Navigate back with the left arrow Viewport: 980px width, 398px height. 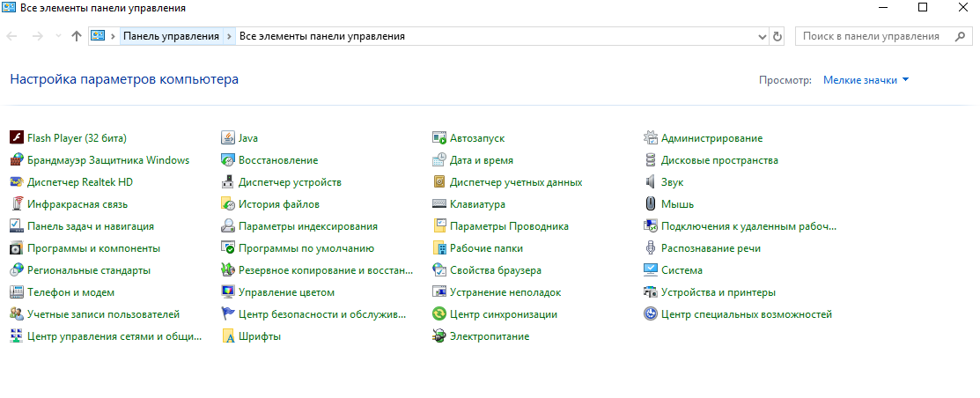[11, 36]
